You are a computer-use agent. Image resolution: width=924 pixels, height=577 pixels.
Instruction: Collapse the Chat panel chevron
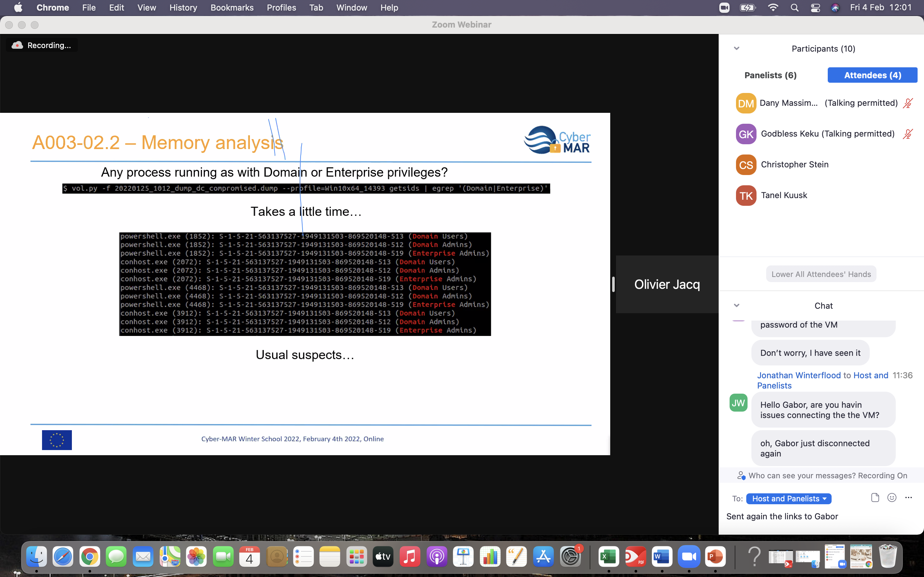(x=737, y=305)
